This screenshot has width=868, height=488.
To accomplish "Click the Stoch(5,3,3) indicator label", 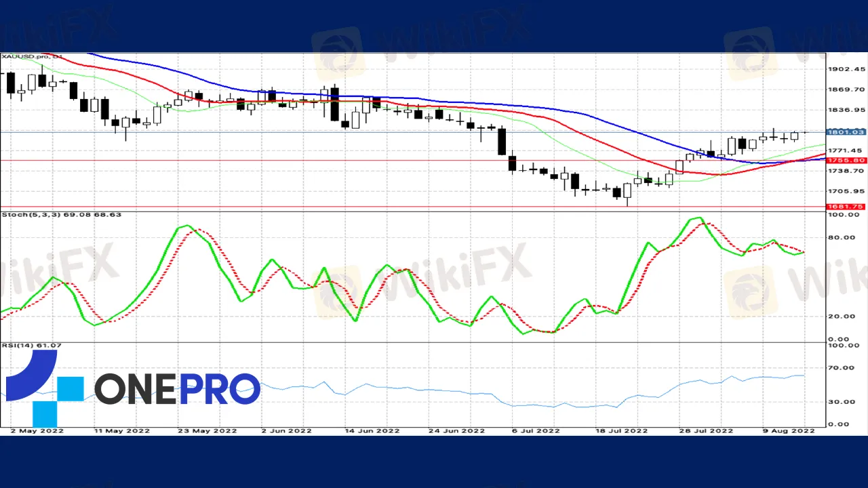I will (62, 215).
